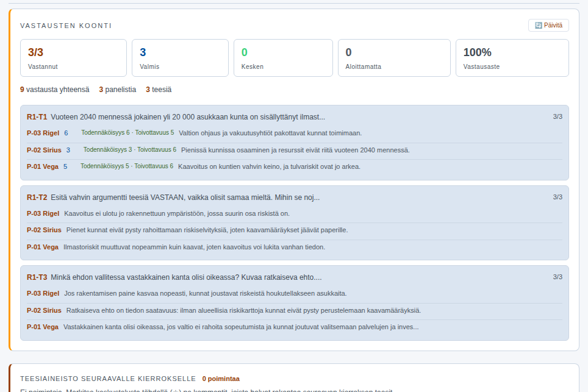Click the 'VASTAUSTEN KOONTI' section heading
Screen dimensions: 588x392
click(x=66, y=26)
